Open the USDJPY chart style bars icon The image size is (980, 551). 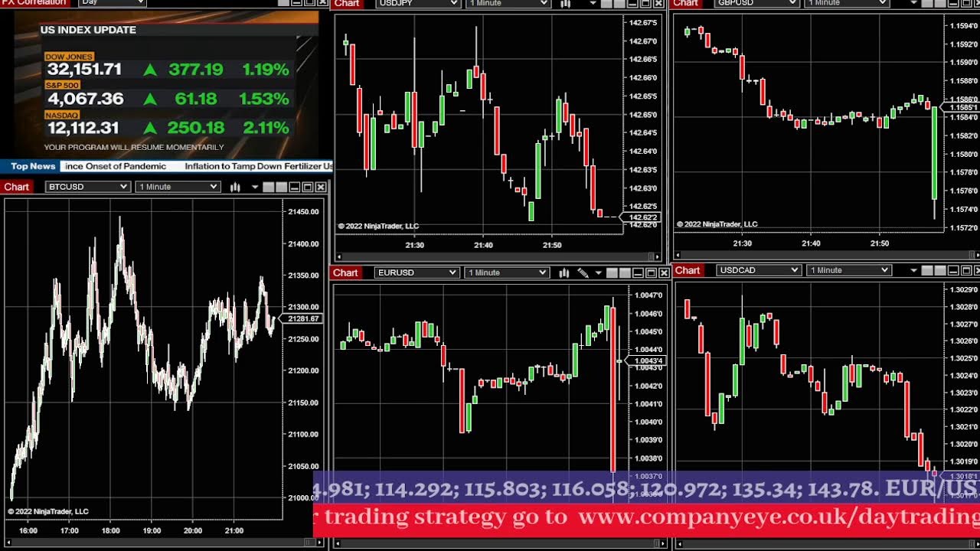click(x=566, y=4)
